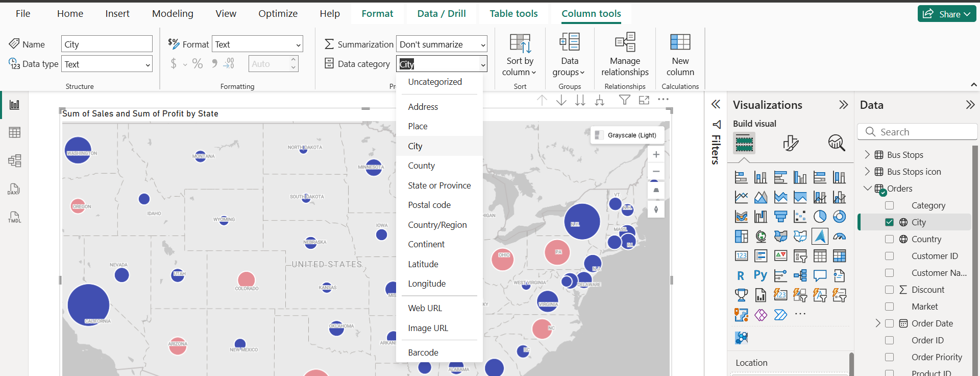
Task: Turn on drill down single arrow
Action: coord(561,100)
